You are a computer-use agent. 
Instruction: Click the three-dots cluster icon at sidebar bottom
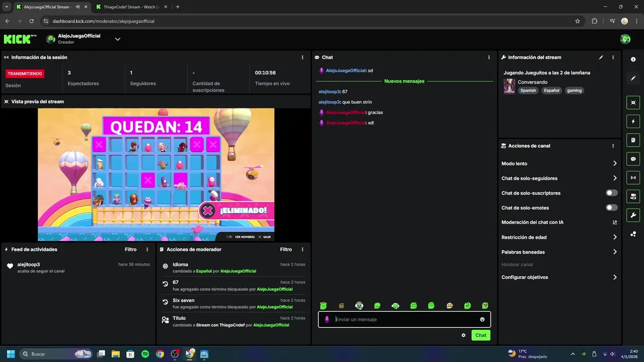[633, 234]
